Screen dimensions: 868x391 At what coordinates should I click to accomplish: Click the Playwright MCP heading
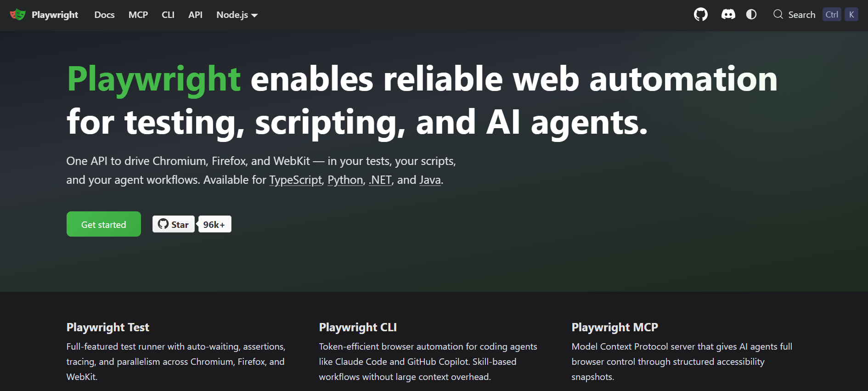615,328
